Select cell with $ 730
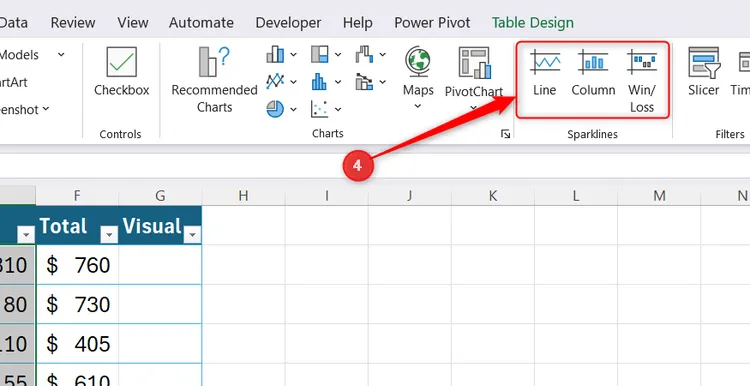Viewport: 750px width, 386px height. pyautogui.click(x=77, y=304)
